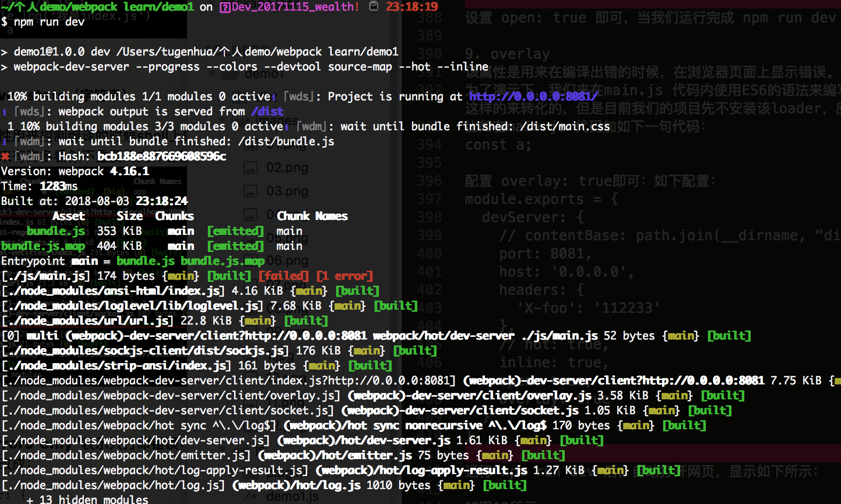The width and height of the screenshot is (841, 504).
Task: Click 'module.exports = {' in background editor
Action: click(541, 199)
